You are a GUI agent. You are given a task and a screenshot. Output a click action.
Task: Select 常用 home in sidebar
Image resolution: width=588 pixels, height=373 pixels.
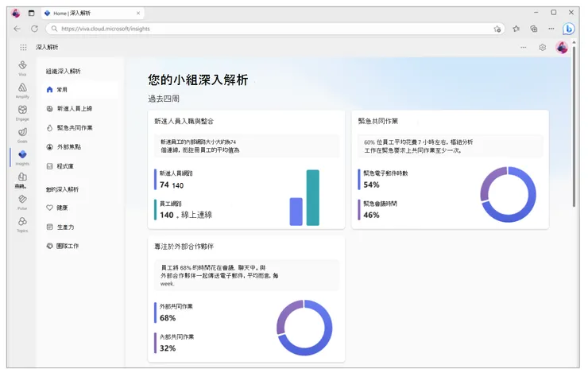click(80, 90)
